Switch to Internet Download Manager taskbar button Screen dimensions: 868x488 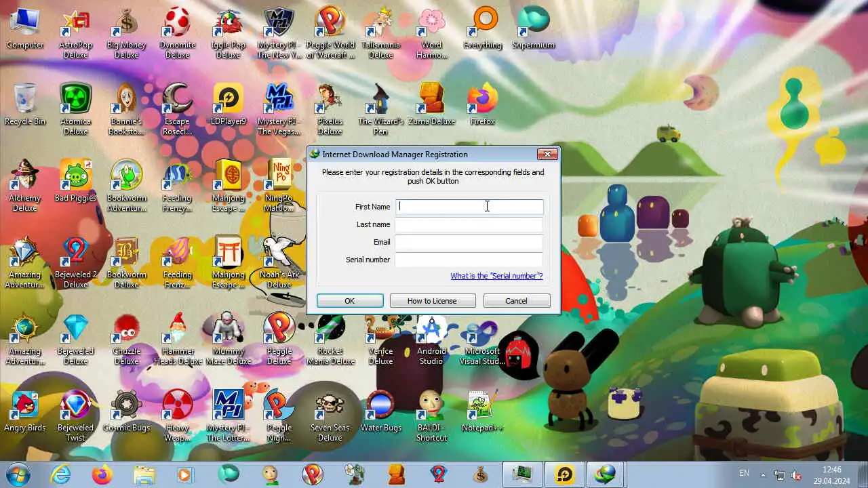click(605, 474)
